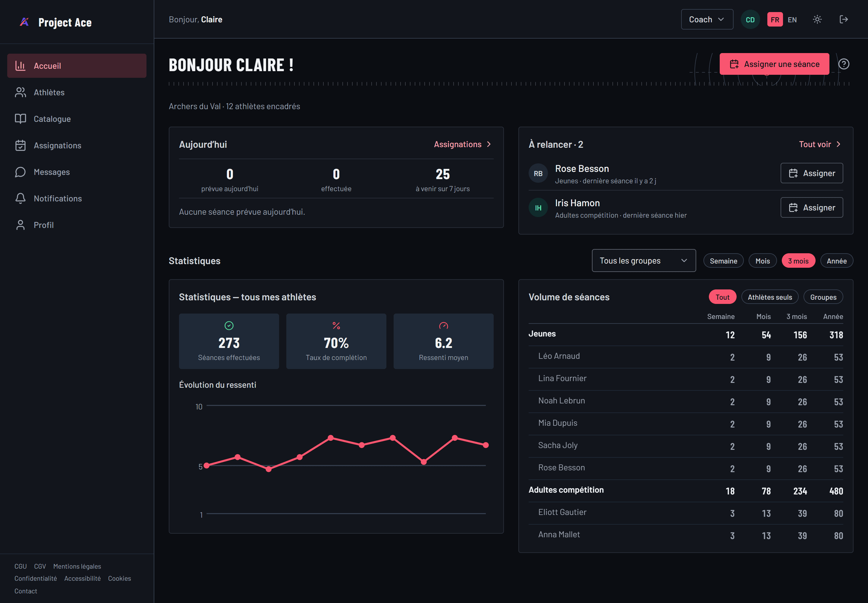The image size is (868, 603).
Task: Click Assigner for Rose Besson
Action: [x=811, y=173]
